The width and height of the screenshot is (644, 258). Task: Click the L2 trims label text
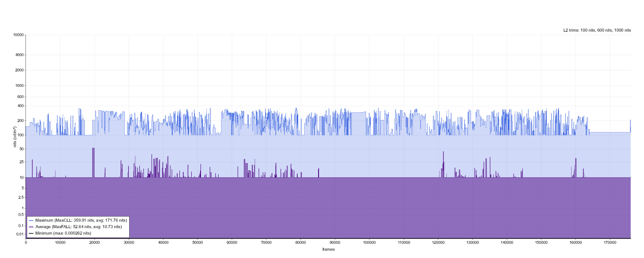(x=597, y=30)
